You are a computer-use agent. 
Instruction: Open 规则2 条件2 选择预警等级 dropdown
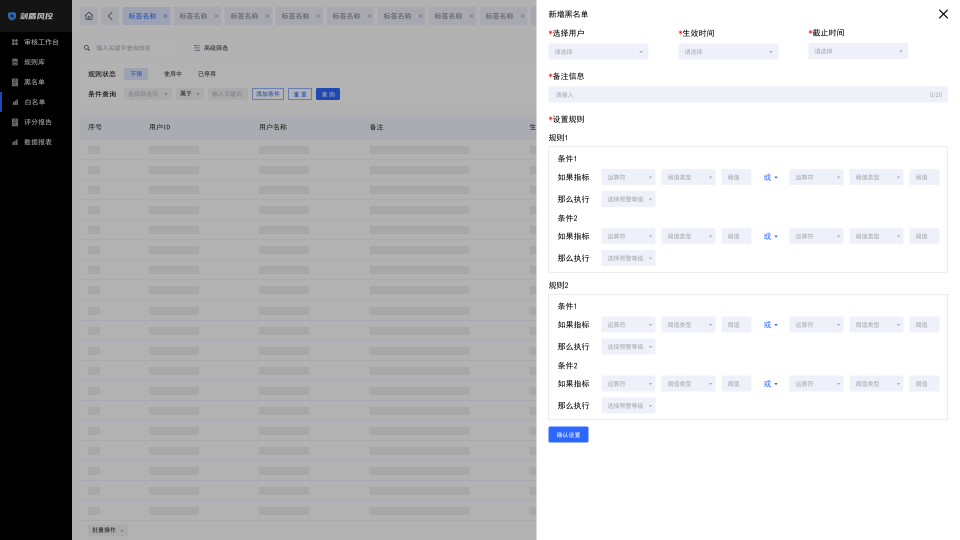tap(628, 406)
